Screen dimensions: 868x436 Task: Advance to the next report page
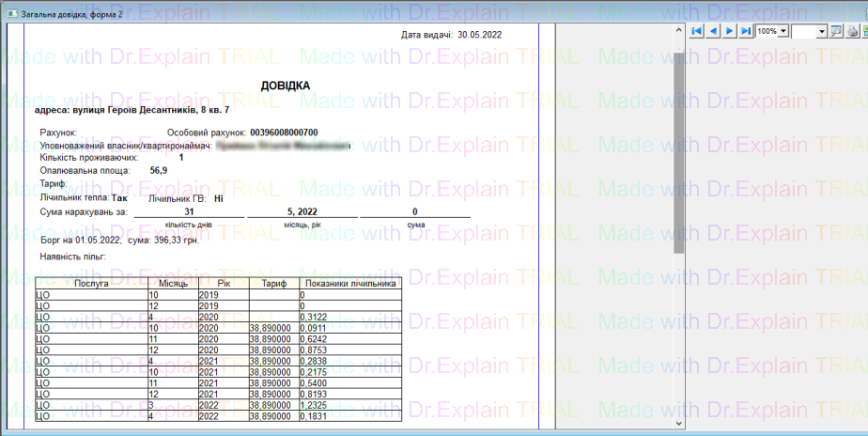[x=729, y=31]
